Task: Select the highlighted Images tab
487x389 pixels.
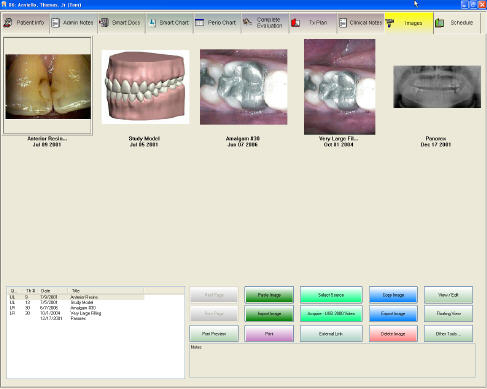Action: (409, 23)
